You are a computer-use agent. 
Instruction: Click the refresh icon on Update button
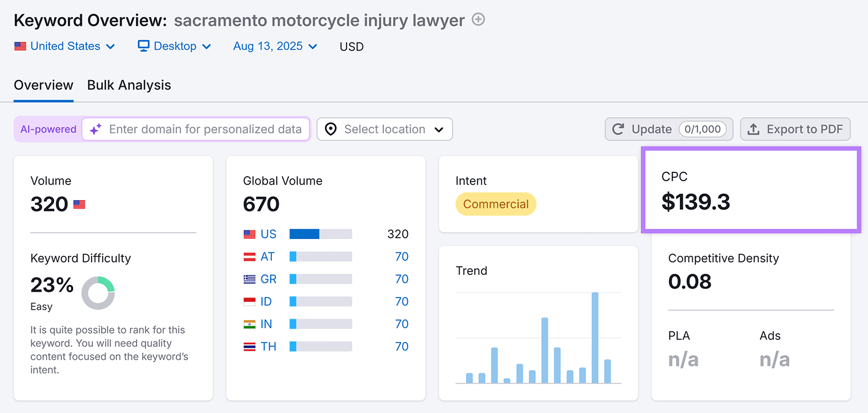[618, 130]
